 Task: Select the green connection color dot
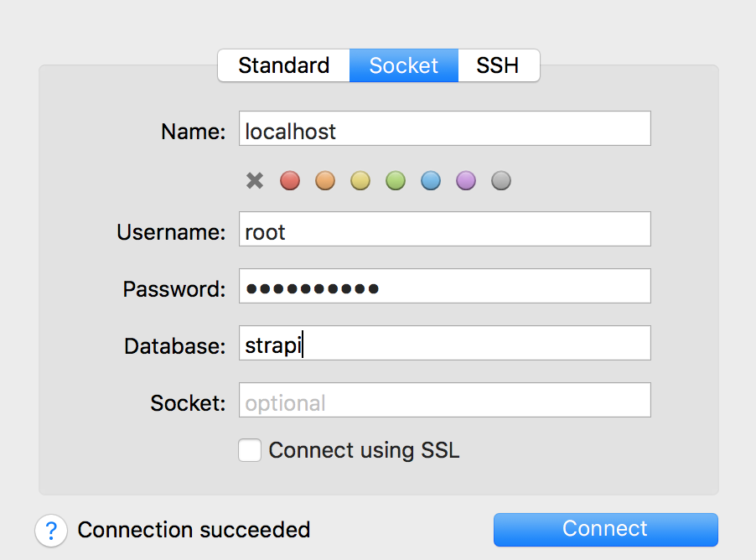(x=395, y=180)
